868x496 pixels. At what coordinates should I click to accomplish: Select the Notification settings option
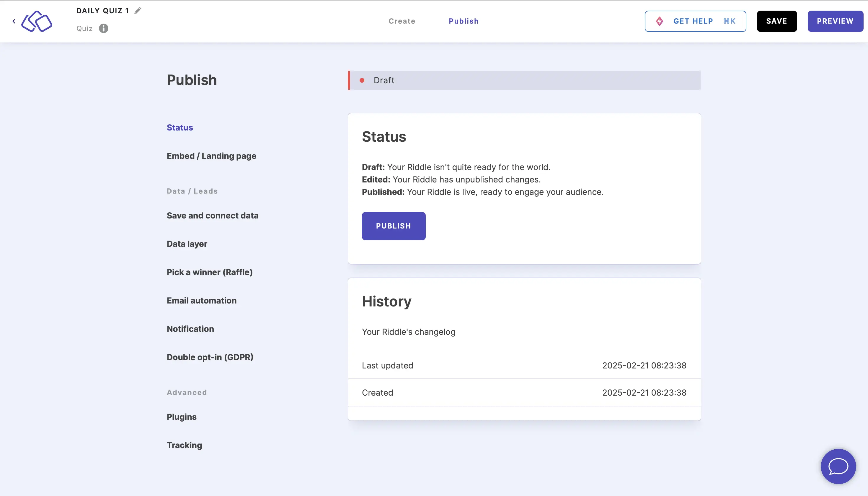tap(190, 329)
